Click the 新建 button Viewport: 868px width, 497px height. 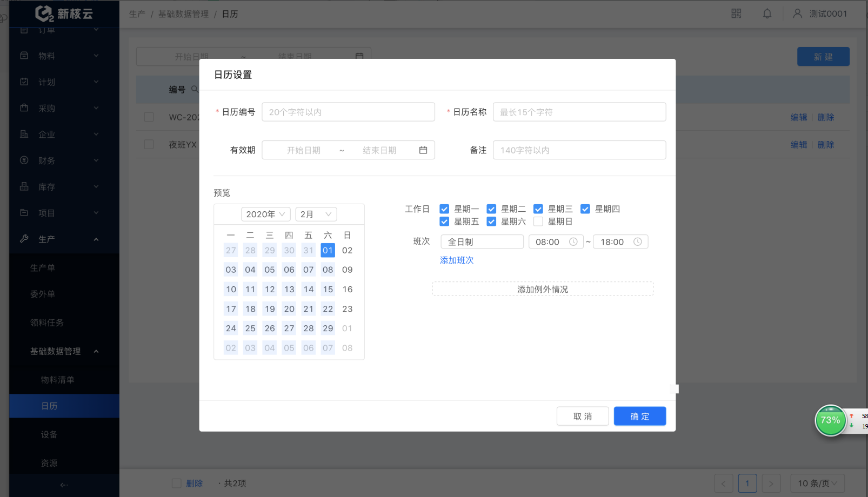[x=823, y=57]
